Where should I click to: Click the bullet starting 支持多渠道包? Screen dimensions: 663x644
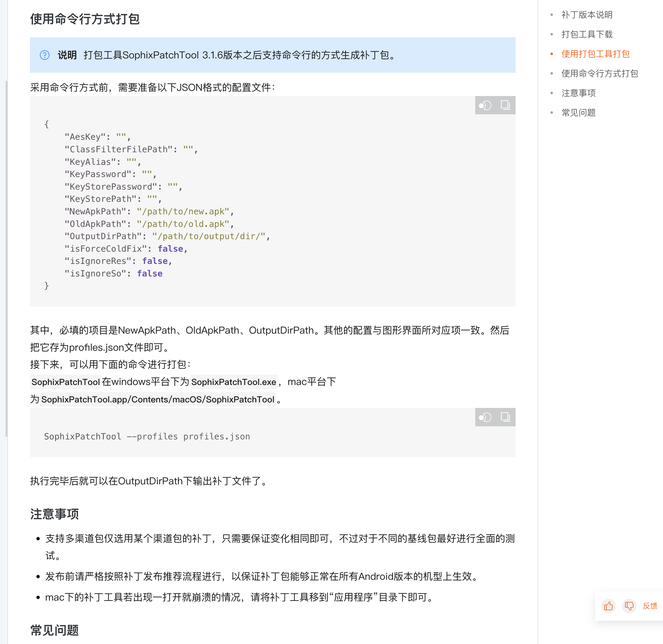tap(280, 547)
